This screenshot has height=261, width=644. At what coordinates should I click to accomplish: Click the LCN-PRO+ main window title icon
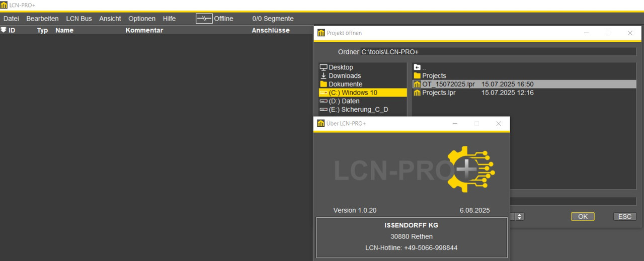click(x=4, y=5)
